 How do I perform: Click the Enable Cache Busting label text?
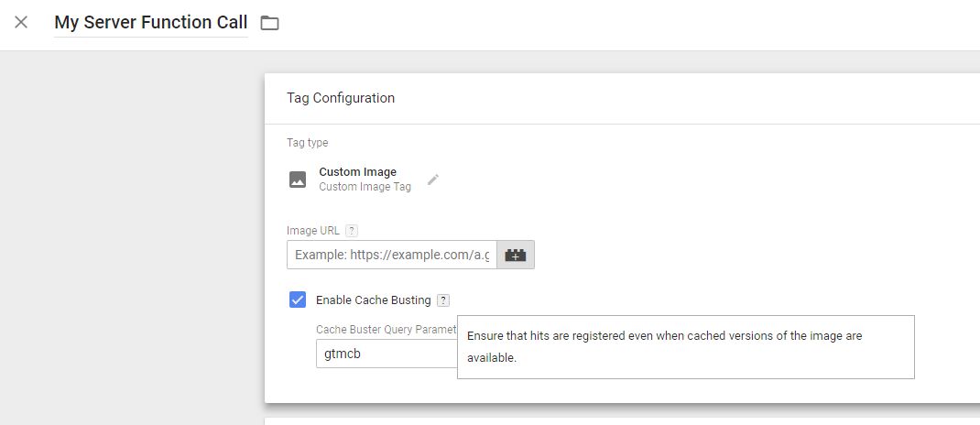[373, 300]
